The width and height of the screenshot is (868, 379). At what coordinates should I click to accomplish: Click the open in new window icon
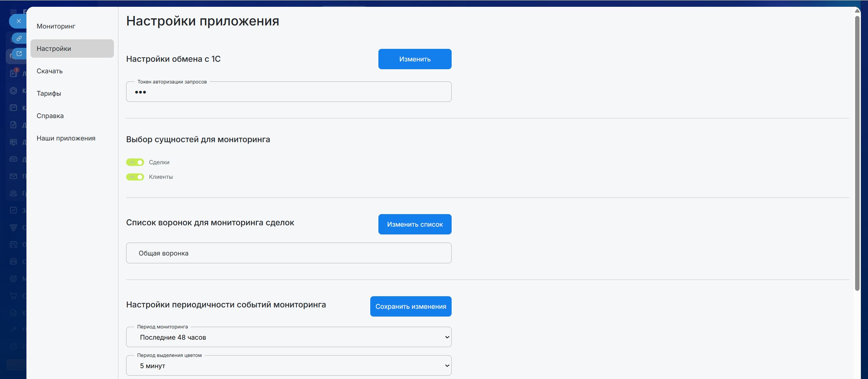click(19, 54)
